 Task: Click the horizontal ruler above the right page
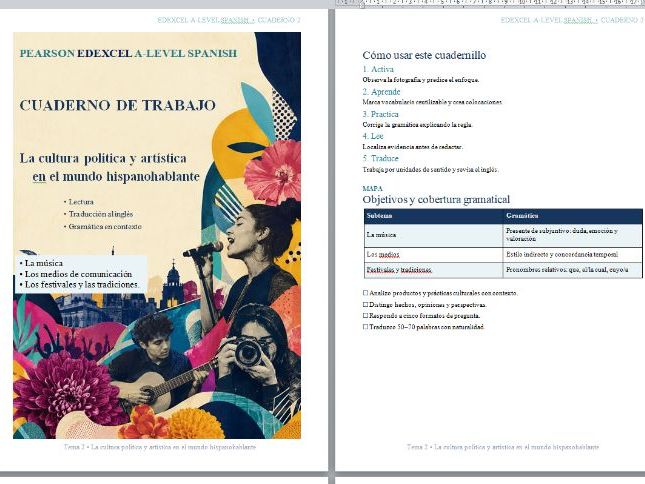(x=490, y=3)
